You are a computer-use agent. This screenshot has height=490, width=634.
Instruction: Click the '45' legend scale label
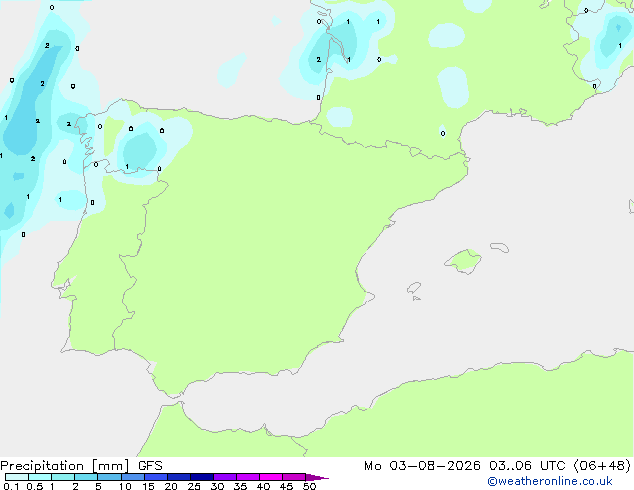click(286, 486)
